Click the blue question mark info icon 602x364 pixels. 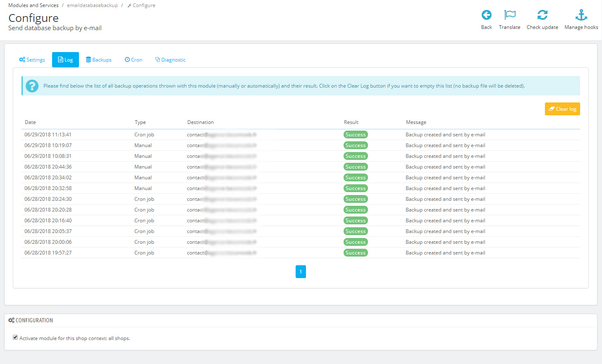(32, 86)
